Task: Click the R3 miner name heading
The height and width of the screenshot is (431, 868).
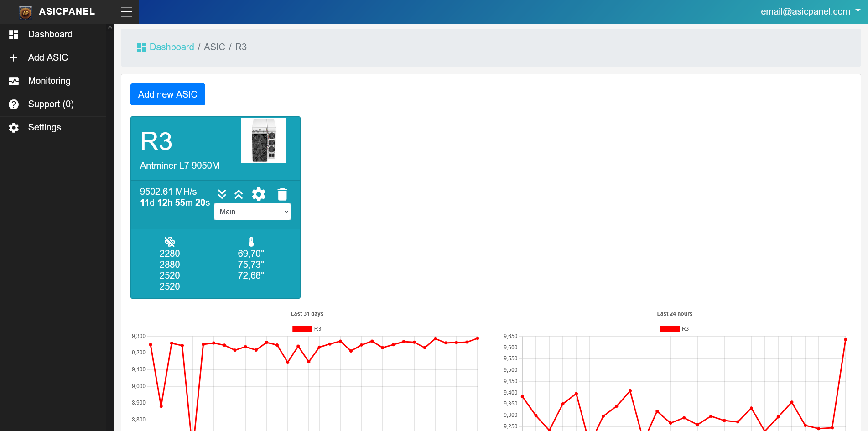Action: click(156, 141)
